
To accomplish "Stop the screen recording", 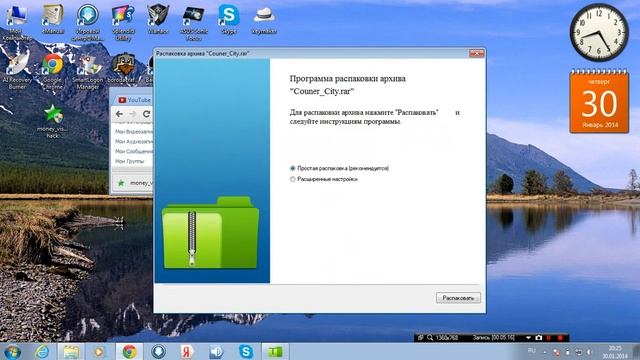I will tap(560, 338).
